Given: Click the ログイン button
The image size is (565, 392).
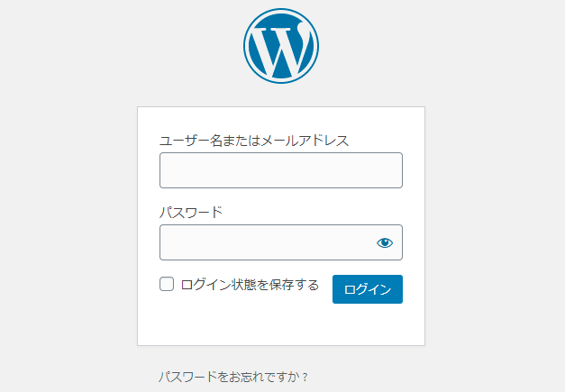Looking at the screenshot, I should click(x=368, y=289).
